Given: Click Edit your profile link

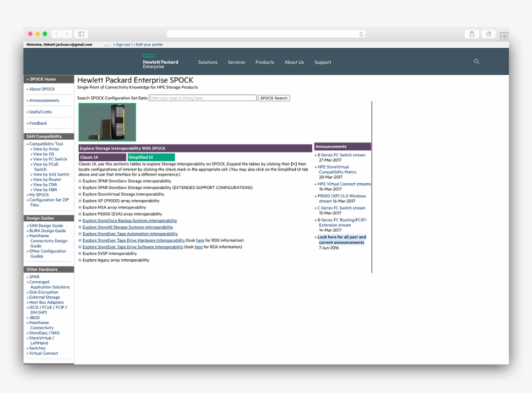Looking at the screenshot, I should [149, 45].
